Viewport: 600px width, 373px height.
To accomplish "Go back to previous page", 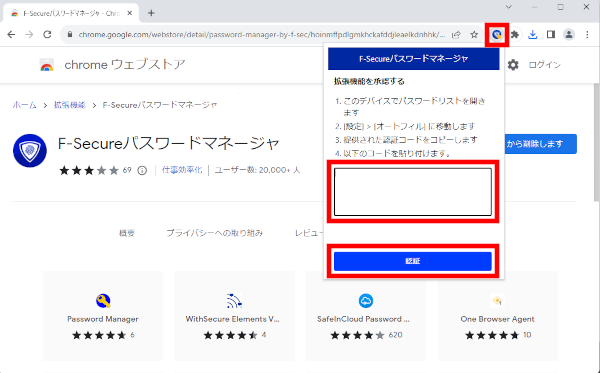I will tap(11, 35).
